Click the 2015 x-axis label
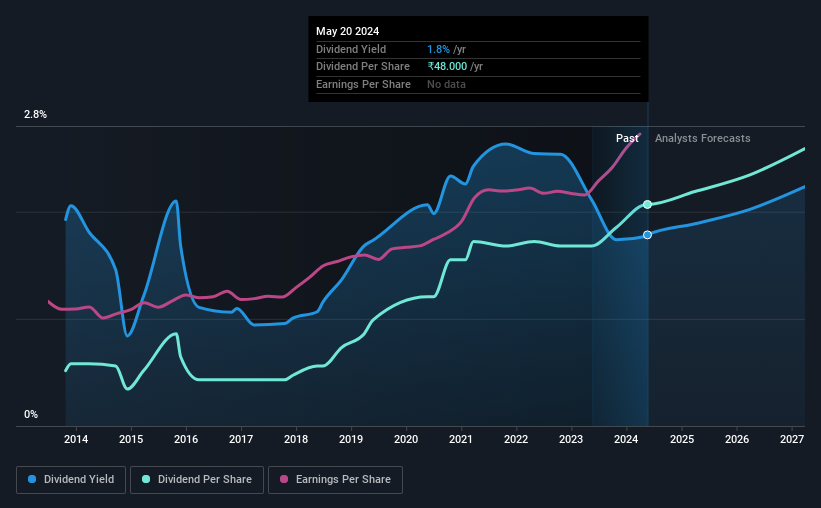 click(131, 439)
